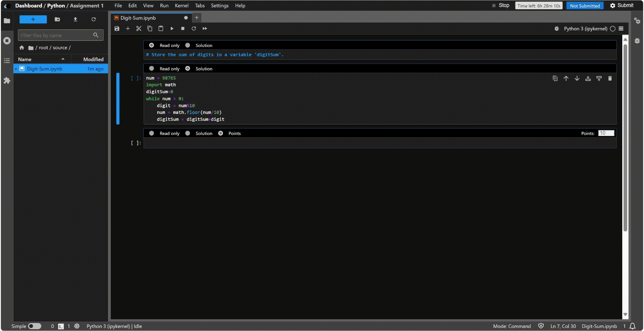Screen dimensions: 644x331
Task: Open Running Terminals and Kernels sidebar icon
Action: pyautogui.click(x=7, y=41)
